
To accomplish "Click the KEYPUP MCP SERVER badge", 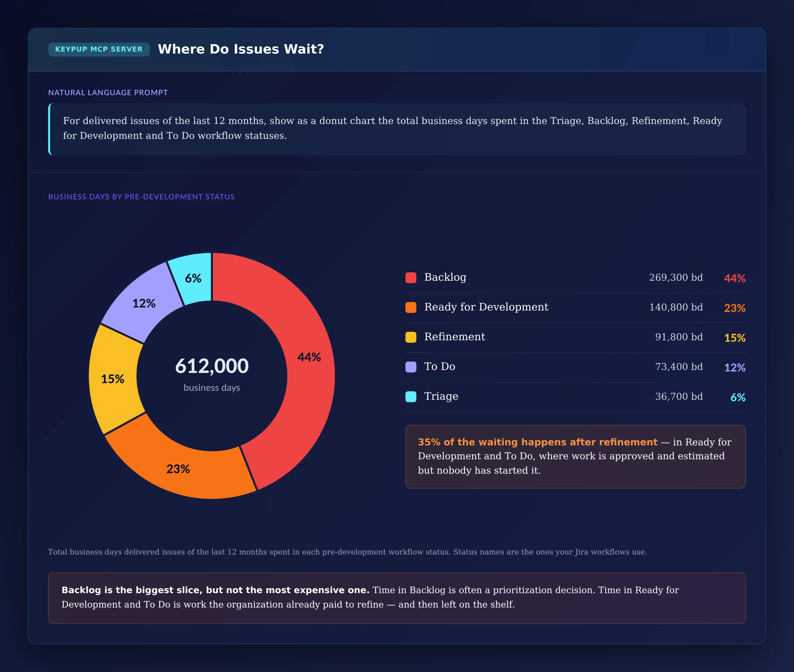I will tap(99, 49).
